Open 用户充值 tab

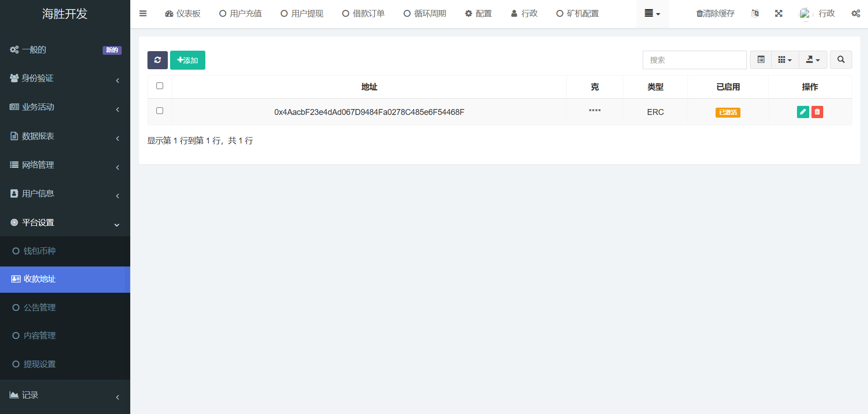tap(241, 14)
